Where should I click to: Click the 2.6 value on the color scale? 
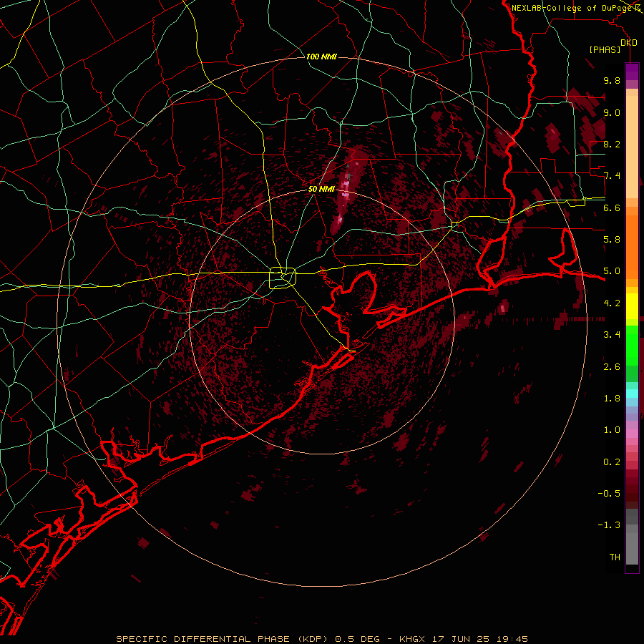point(612,367)
